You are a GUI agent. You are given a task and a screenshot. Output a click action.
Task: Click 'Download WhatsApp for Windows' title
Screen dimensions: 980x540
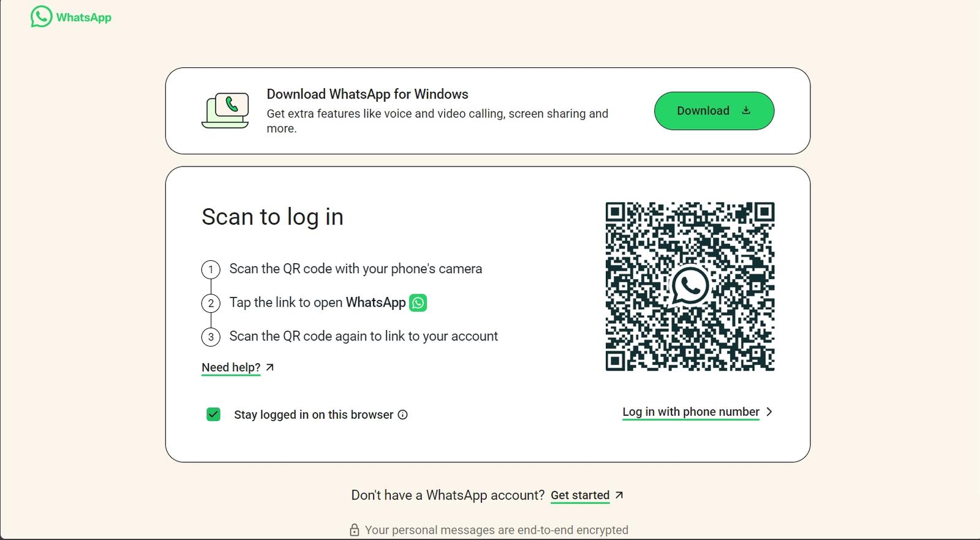click(367, 94)
